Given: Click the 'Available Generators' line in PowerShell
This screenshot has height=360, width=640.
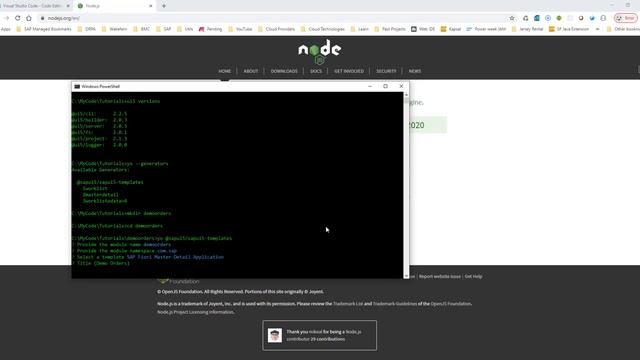Looking at the screenshot, I should click(100, 170).
